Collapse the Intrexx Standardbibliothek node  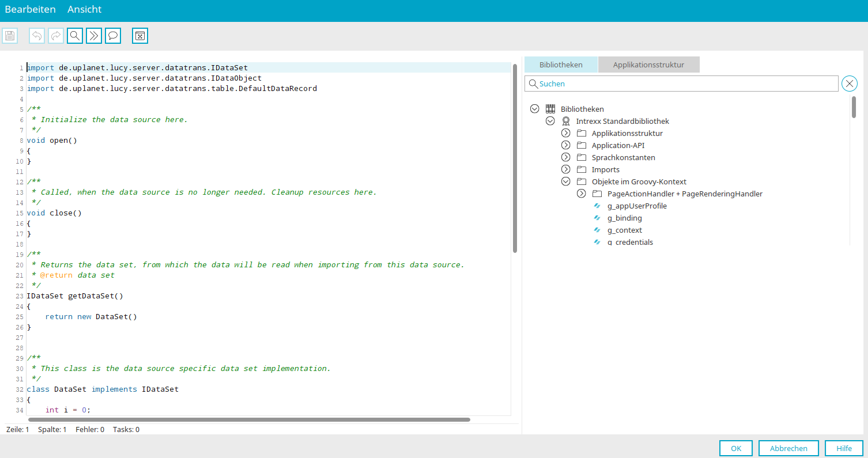[550, 121]
